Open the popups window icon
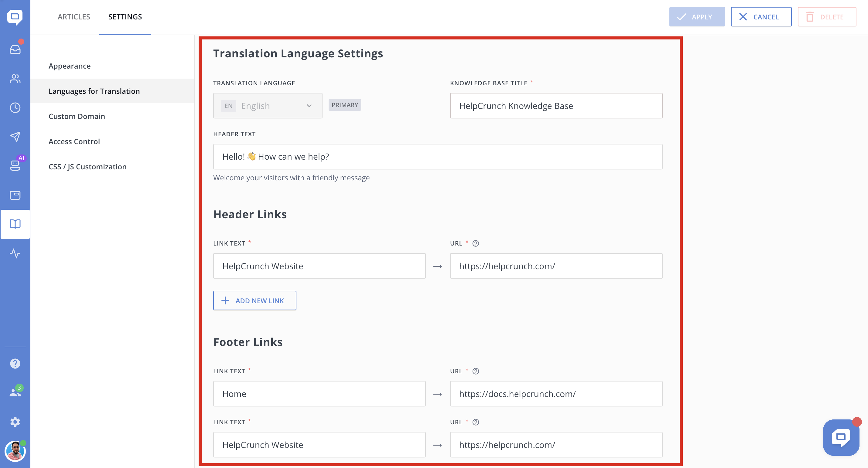Viewport: 868px width, 468px height. click(15, 195)
